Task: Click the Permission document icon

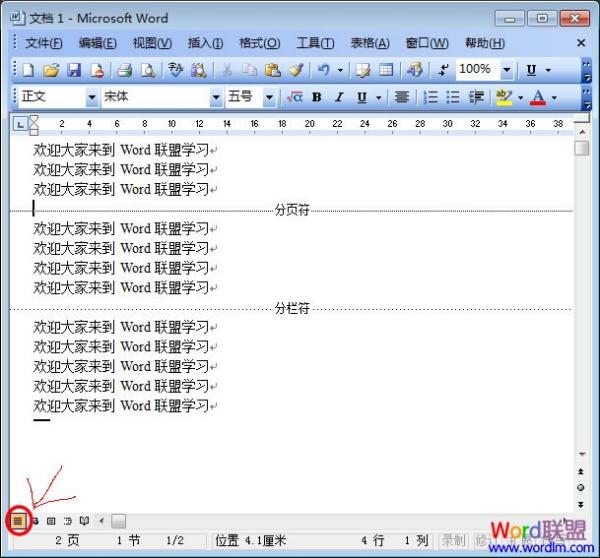Action: 97,70
